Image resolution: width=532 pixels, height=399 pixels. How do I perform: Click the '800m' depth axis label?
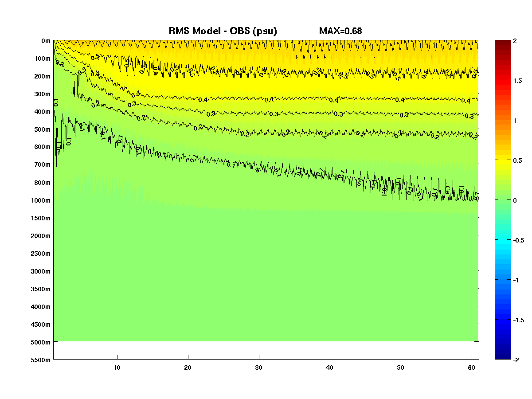43,183
